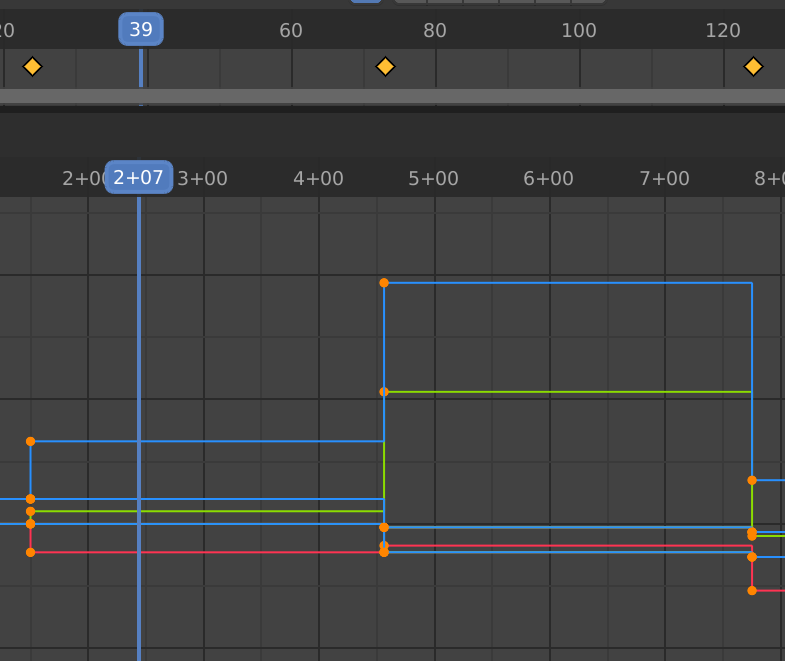Click frame 100 on the timeline ruler

click(579, 31)
